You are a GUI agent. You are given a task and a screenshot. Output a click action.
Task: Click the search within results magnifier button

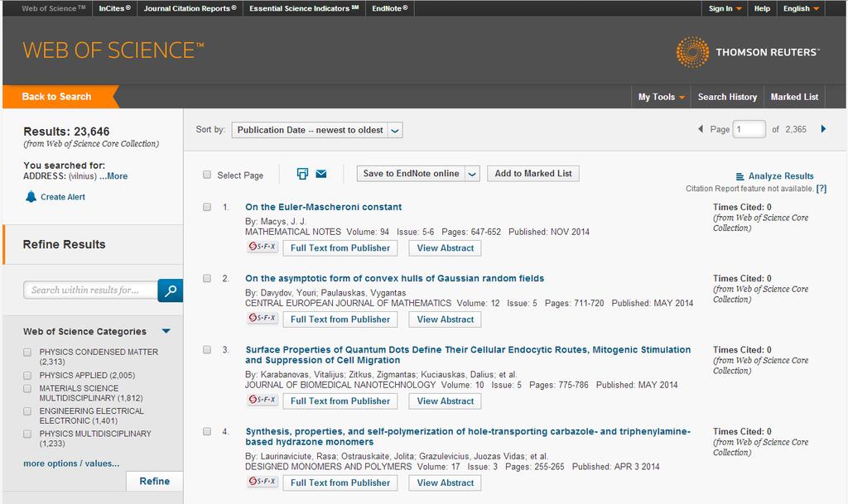point(171,290)
